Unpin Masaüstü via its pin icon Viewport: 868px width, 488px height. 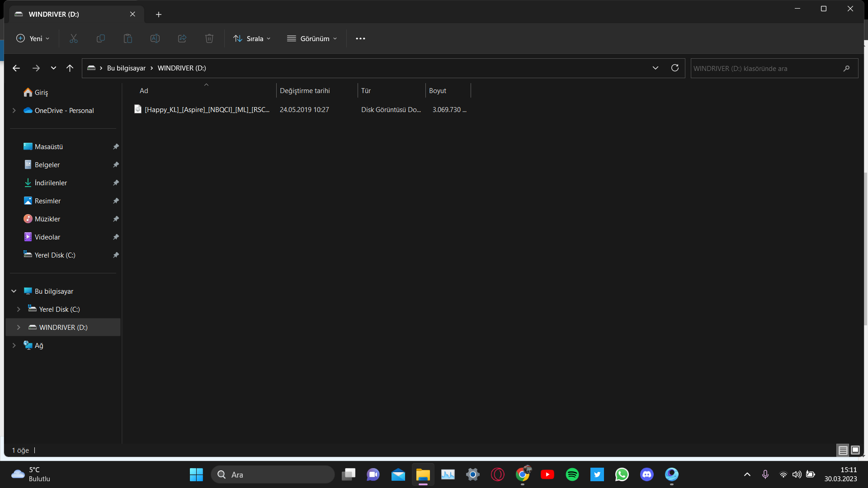tap(116, 147)
